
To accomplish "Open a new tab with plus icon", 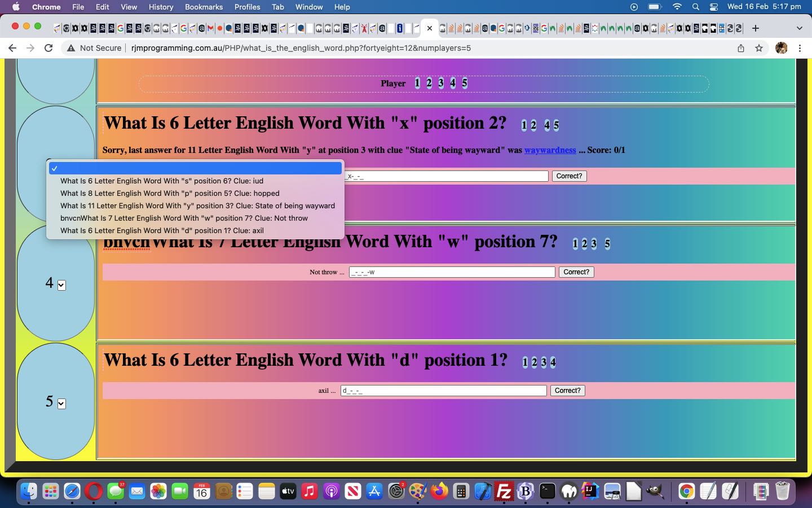I will [x=756, y=28].
